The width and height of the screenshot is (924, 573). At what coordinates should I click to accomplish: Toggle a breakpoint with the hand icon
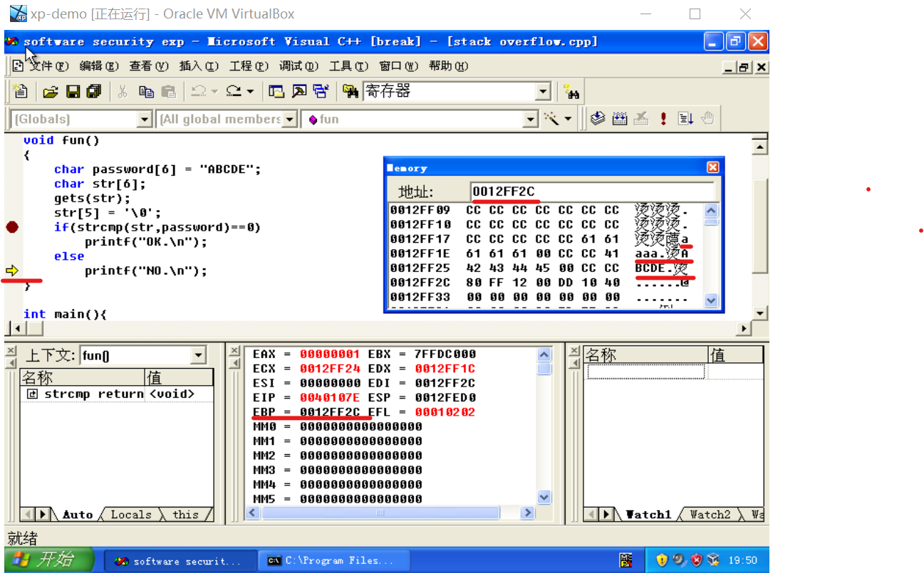(x=708, y=119)
